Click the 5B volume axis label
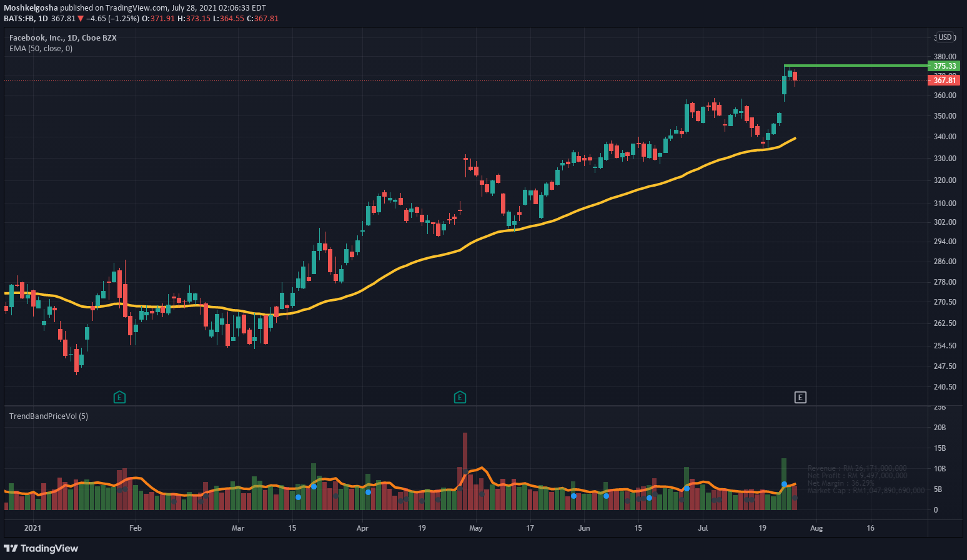This screenshot has width=967, height=560. (x=938, y=489)
